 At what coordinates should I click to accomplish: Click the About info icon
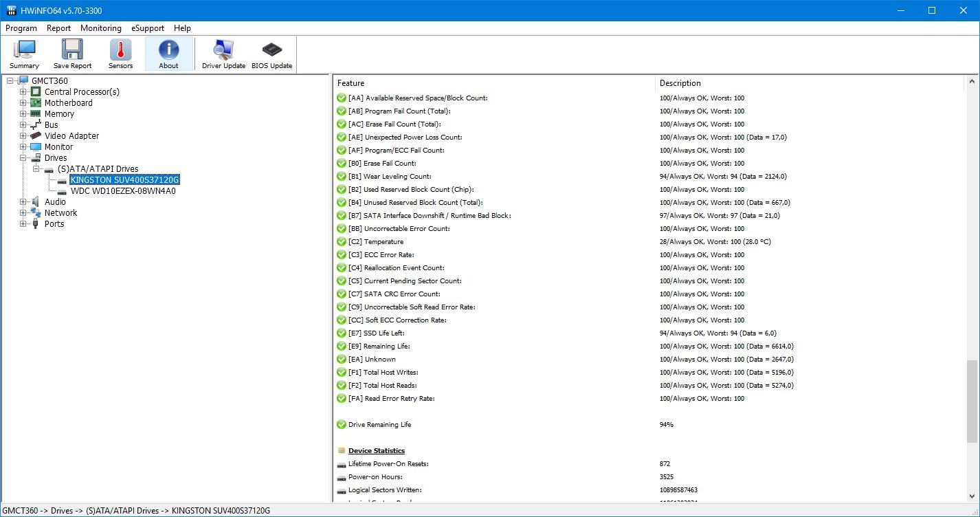click(x=168, y=49)
